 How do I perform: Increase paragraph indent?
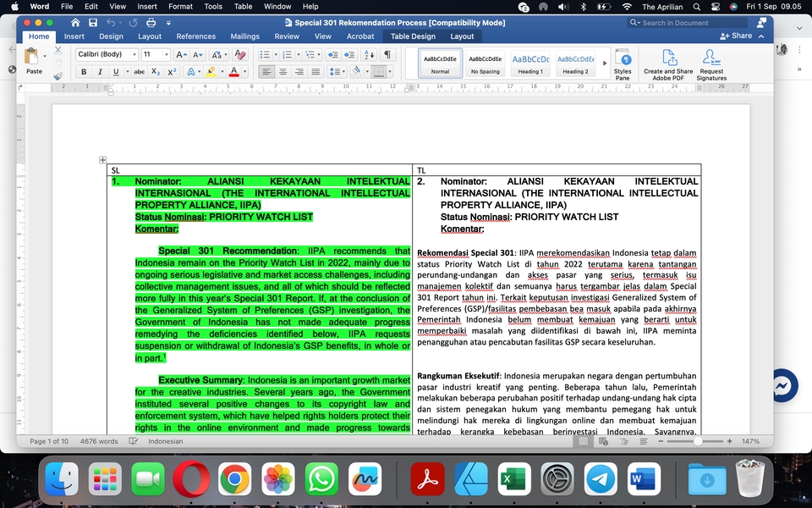(x=349, y=54)
